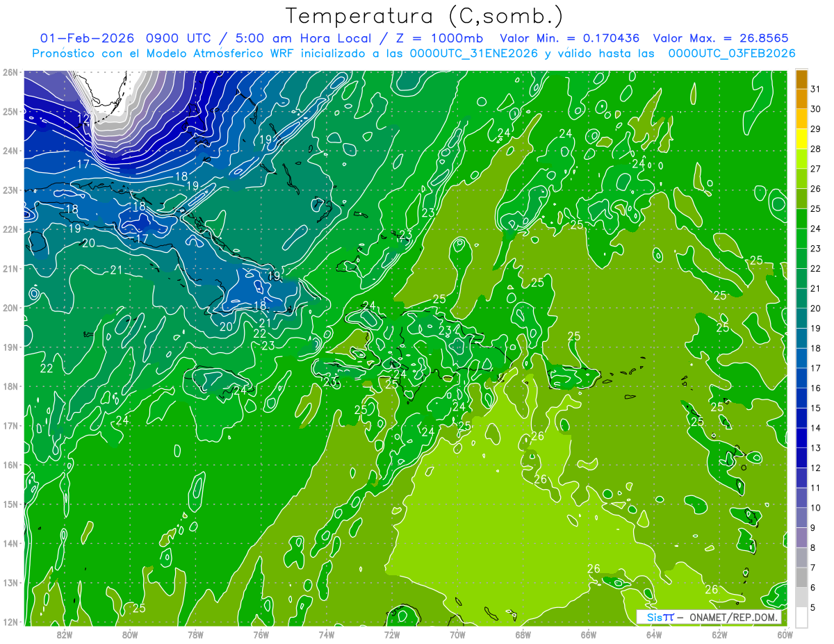Click the legend swatch between 12 and 13
This screenshot has height=644, width=834.
pyautogui.click(x=801, y=457)
